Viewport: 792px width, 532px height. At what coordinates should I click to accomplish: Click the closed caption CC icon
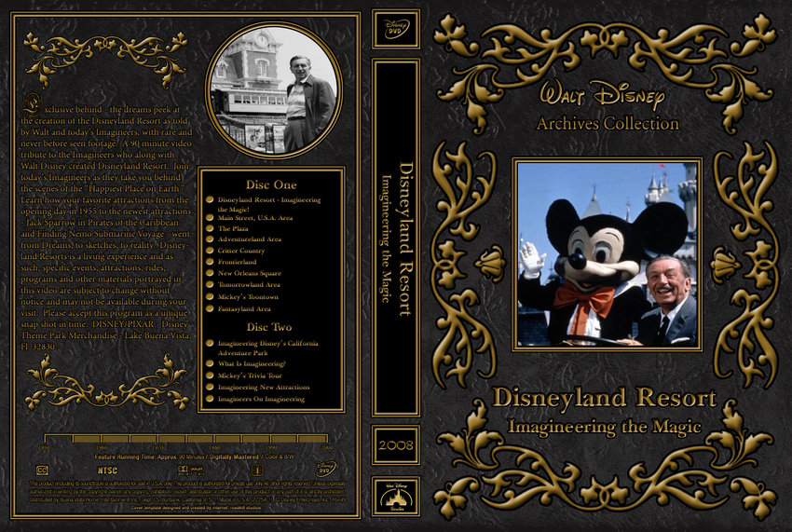click(43, 471)
